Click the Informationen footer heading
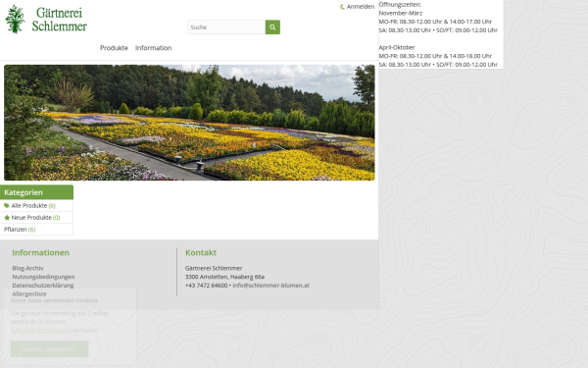The width and height of the screenshot is (588, 368). coord(40,253)
